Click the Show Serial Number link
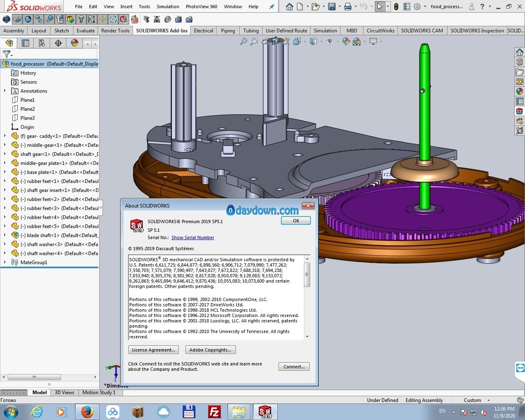This screenshot has height=420, width=525. (193, 237)
